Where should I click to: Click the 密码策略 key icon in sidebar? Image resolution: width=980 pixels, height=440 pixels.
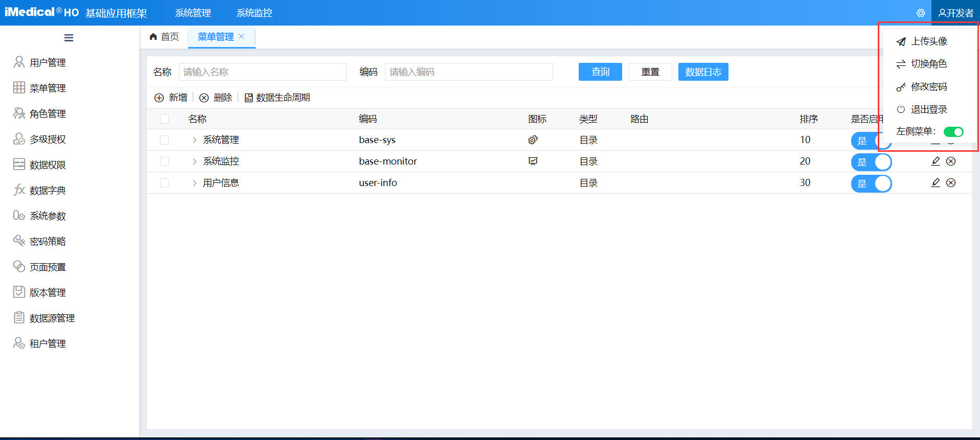[19, 241]
